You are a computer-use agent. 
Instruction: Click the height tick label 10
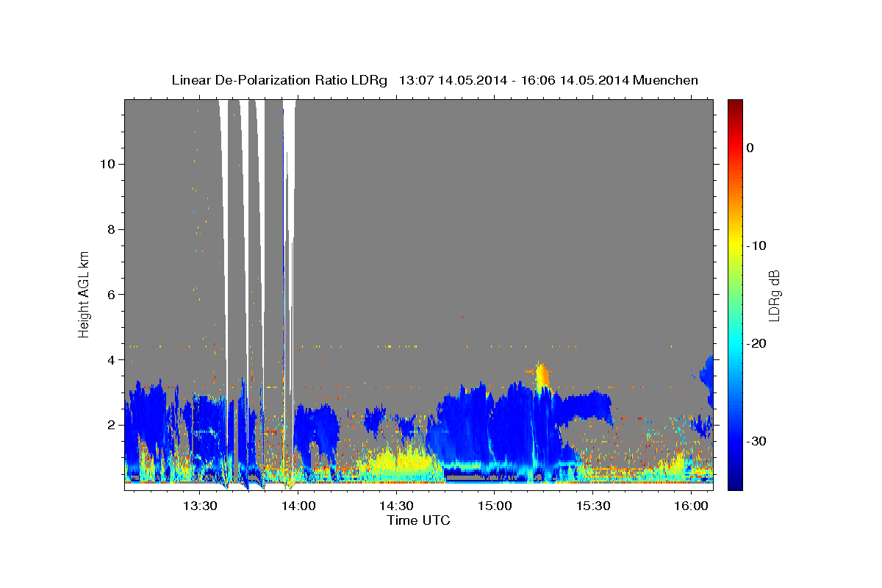tap(107, 164)
